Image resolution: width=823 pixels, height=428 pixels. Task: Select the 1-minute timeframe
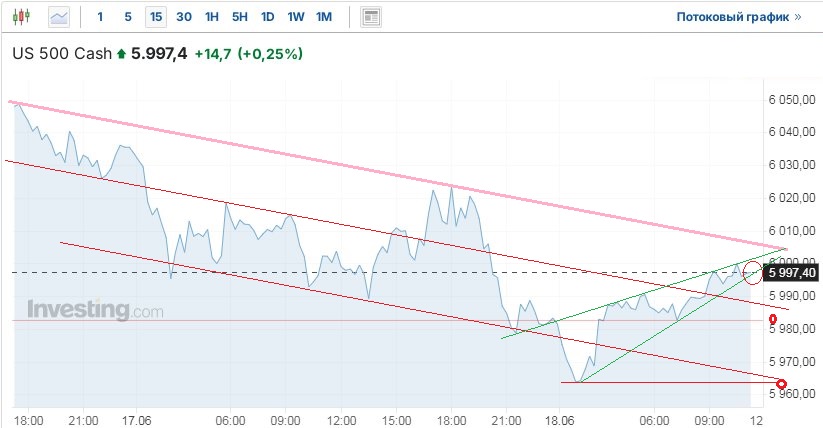[100, 17]
